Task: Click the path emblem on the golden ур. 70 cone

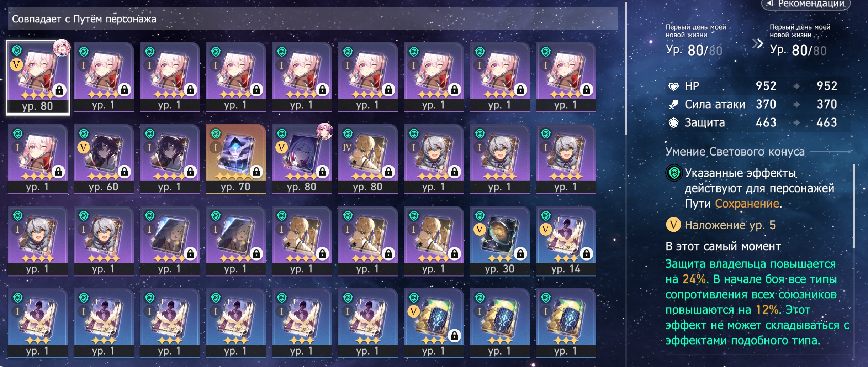Action: click(216, 134)
